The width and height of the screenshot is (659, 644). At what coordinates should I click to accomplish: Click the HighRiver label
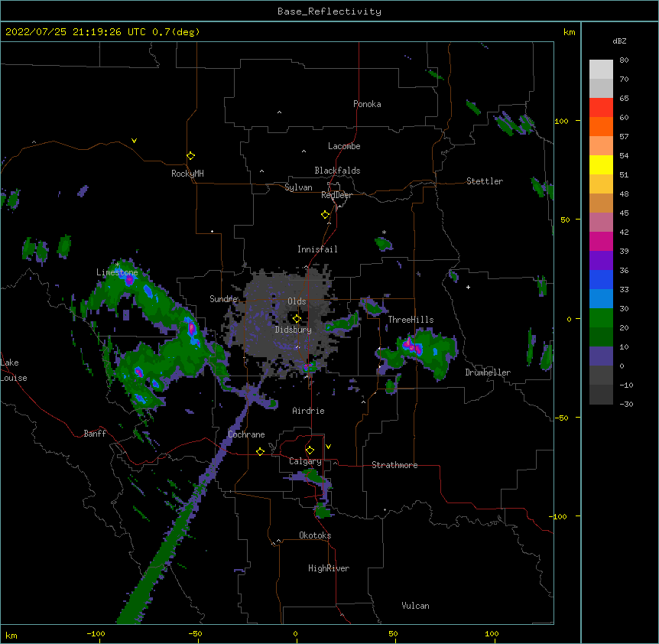click(329, 568)
